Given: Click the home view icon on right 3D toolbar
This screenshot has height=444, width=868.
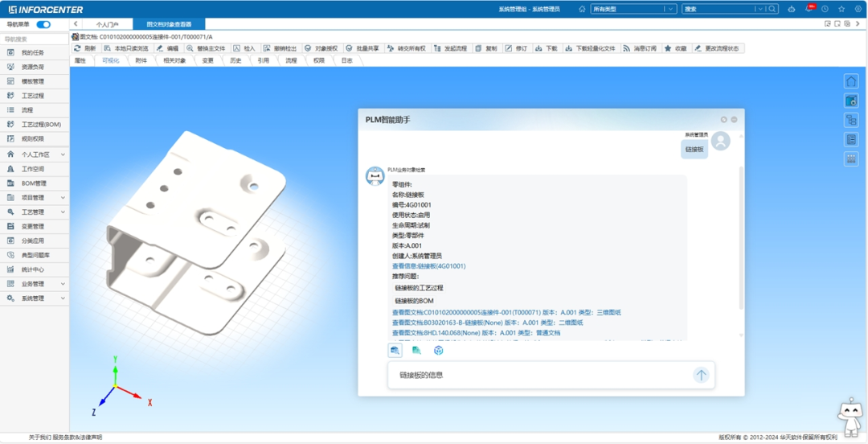Looking at the screenshot, I should pos(851,81).
